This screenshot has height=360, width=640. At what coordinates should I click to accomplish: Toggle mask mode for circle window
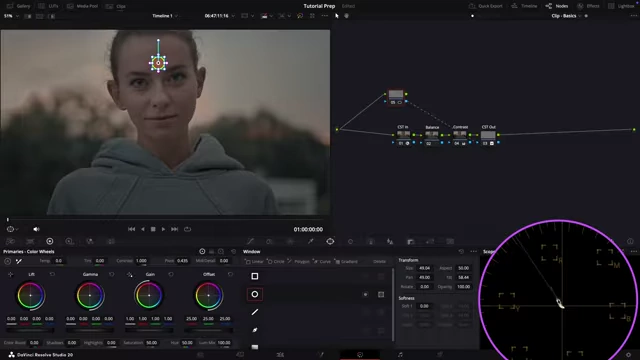point(381,294)
